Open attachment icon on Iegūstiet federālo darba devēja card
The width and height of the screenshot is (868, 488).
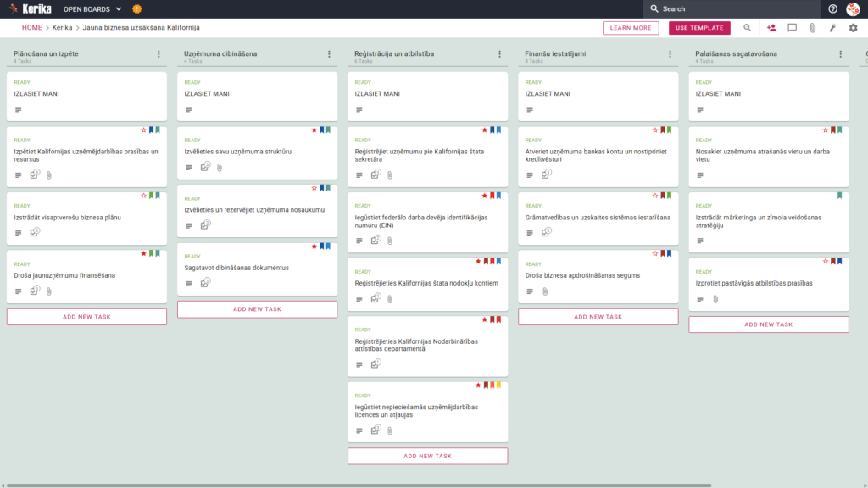click(390, 241)
